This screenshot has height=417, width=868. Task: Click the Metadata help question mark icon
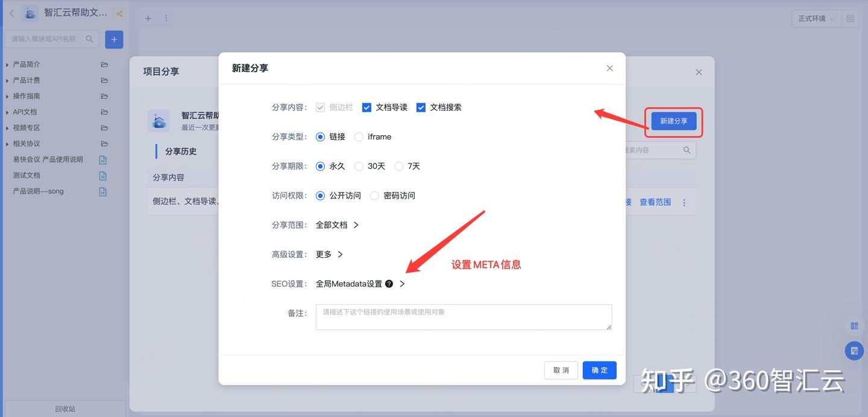389,284
